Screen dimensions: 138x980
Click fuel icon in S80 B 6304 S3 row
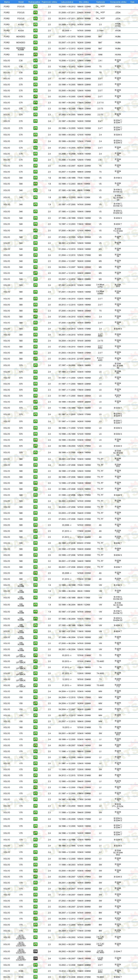pyautogui.click(x=35, y=549)
